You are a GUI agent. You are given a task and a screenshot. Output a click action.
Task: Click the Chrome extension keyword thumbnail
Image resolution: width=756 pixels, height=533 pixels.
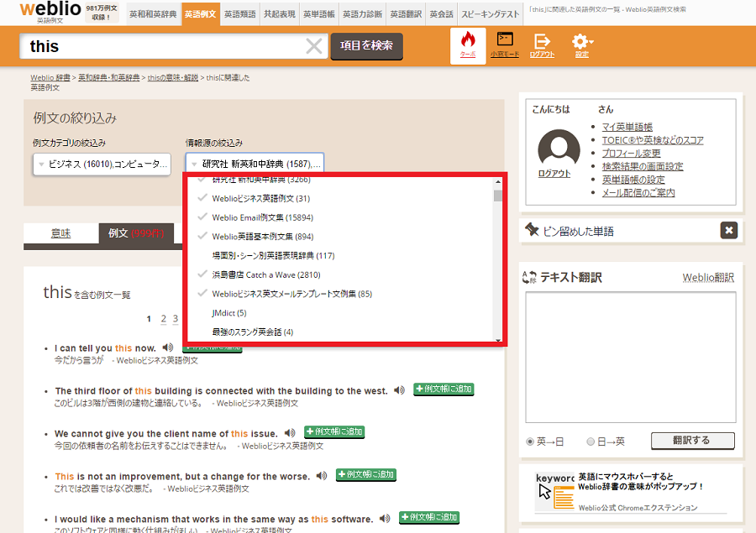pos(555,491)
